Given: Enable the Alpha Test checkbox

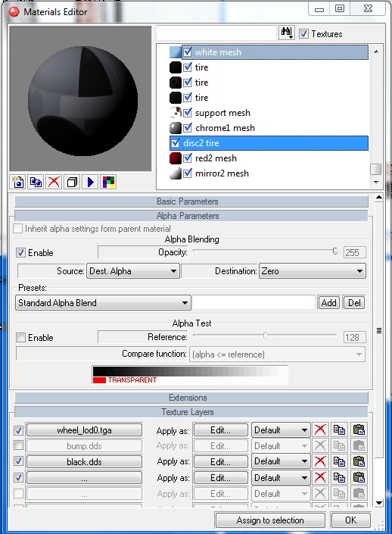Looking at the screenshot, I should coord(20,338).
